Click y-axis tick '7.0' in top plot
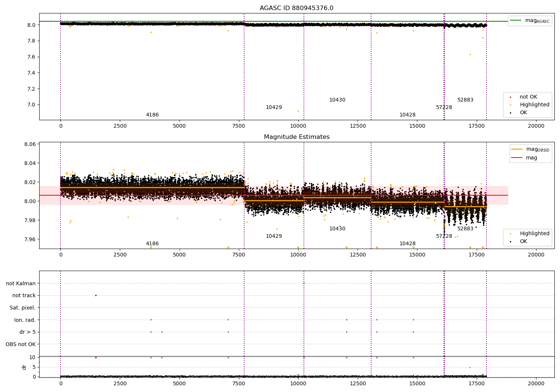This screenshot has width=560, height=392. coord(32,105)
